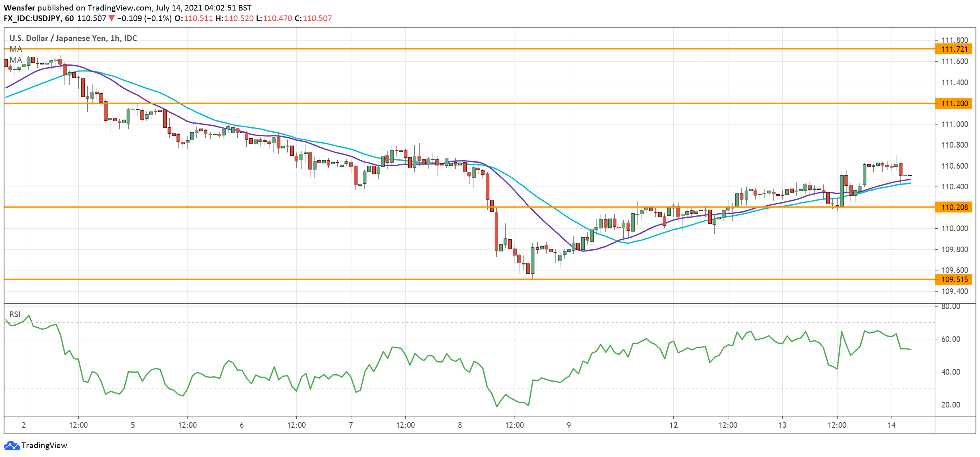Screen dimensions: 980x457
Task: Click the FX_IDC:USDJPY symbol text
Action: click(x=32, y=18)
